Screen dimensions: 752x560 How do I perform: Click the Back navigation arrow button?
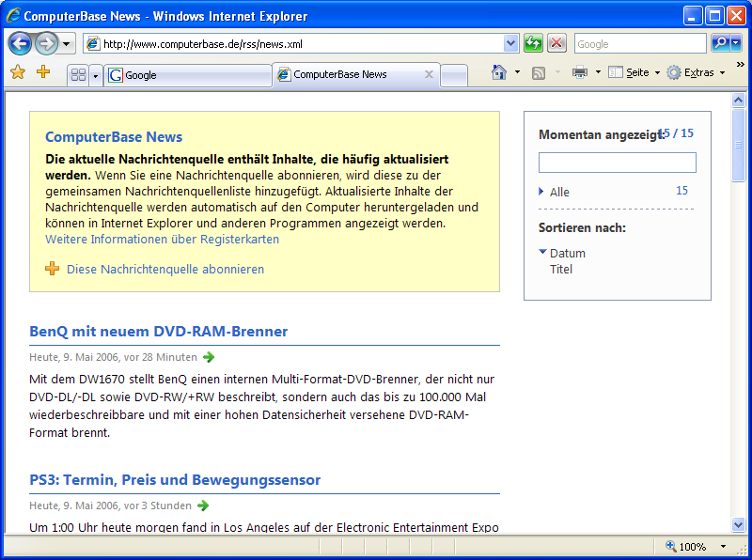coord(20,44)
